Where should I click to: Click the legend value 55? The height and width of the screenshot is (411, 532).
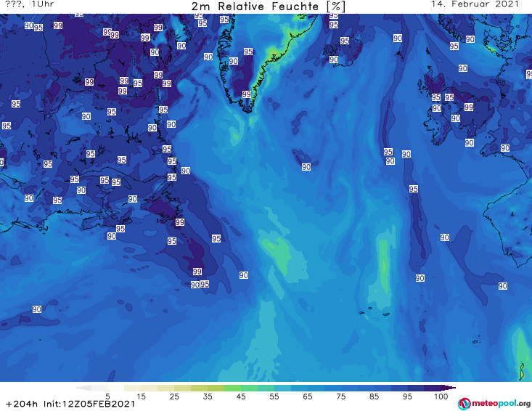(274, 396)
